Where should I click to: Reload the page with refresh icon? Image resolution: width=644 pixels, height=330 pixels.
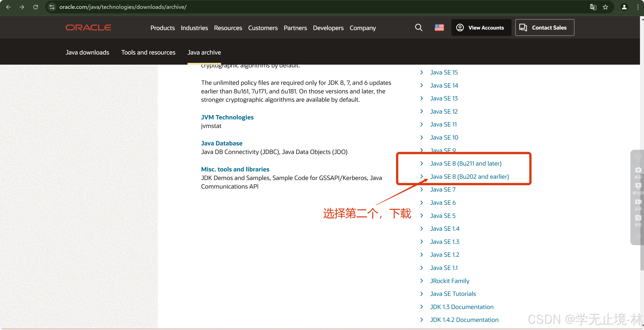pos(36,7)
